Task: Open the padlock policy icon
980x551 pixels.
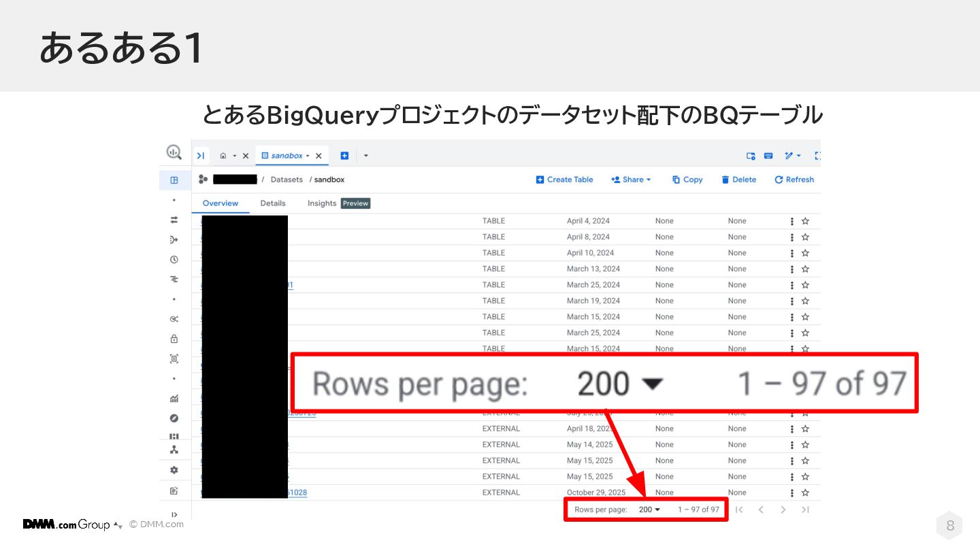Action: pyautogui.click(x=174, y=339)
